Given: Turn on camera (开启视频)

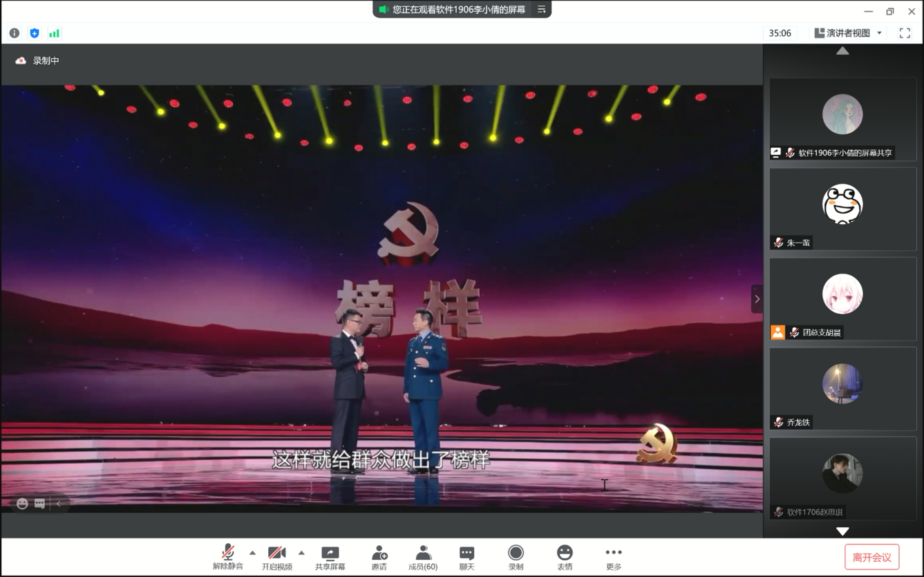Looking at the screenshot, I should click(x=276, y=557).
